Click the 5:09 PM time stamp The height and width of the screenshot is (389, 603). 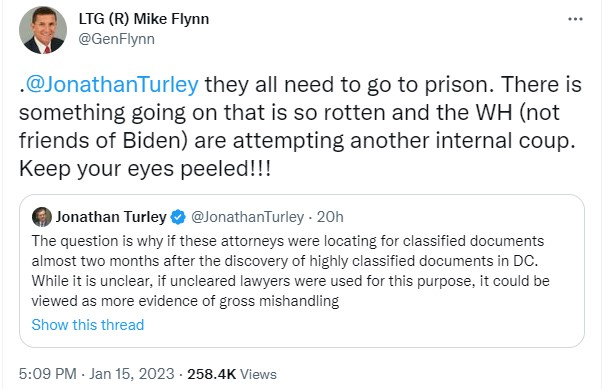pyautogui.click(x=48, y=374)
